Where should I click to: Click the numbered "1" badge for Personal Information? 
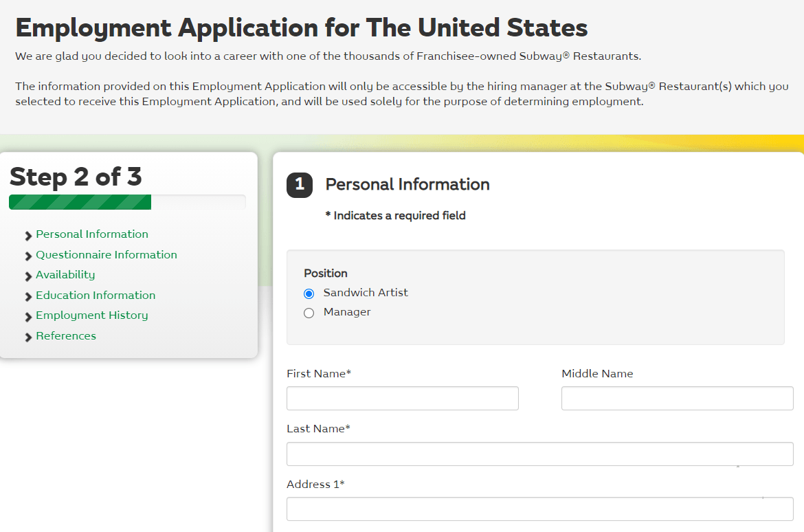point(299,185)
